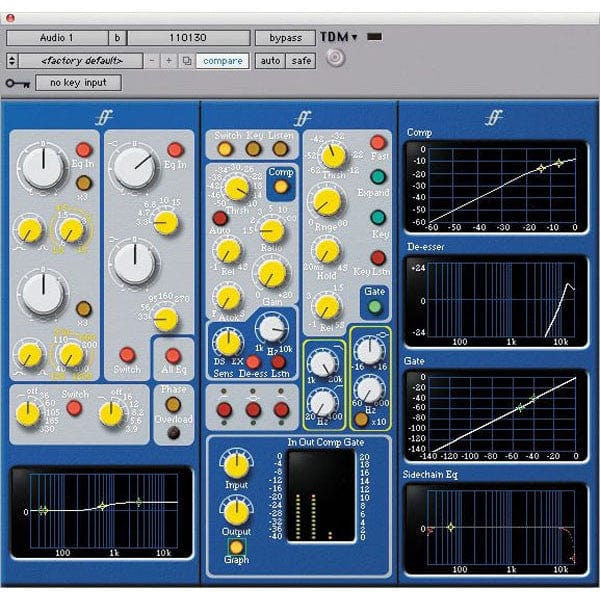Viewport: 601px width, 601px height.
Task: Toggle the green Gate enable button
Action: [374, 307]
